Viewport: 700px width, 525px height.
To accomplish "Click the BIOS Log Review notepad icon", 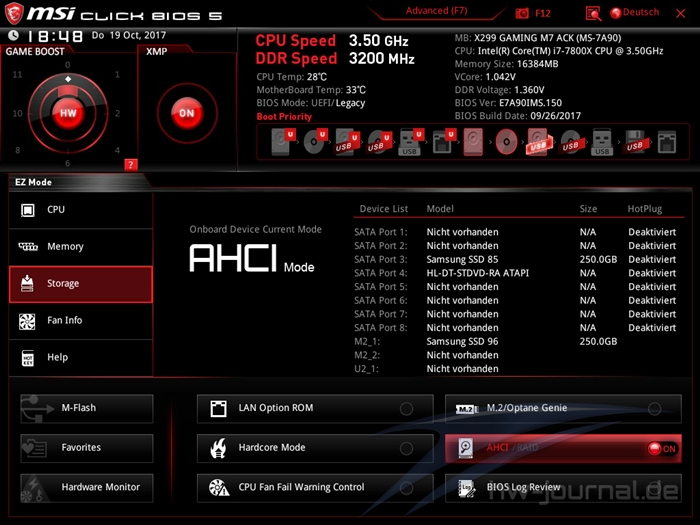I will tap(467, 488).
